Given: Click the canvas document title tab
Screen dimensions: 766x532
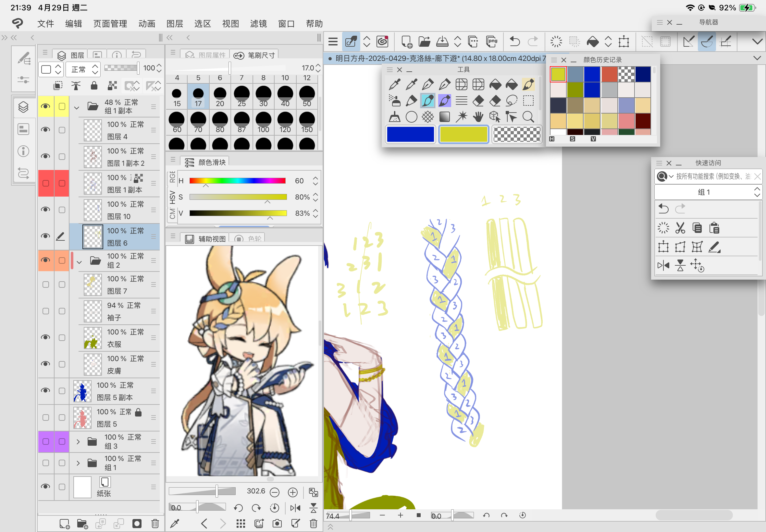Looking at the screenshot, I should tap(436, 58).
